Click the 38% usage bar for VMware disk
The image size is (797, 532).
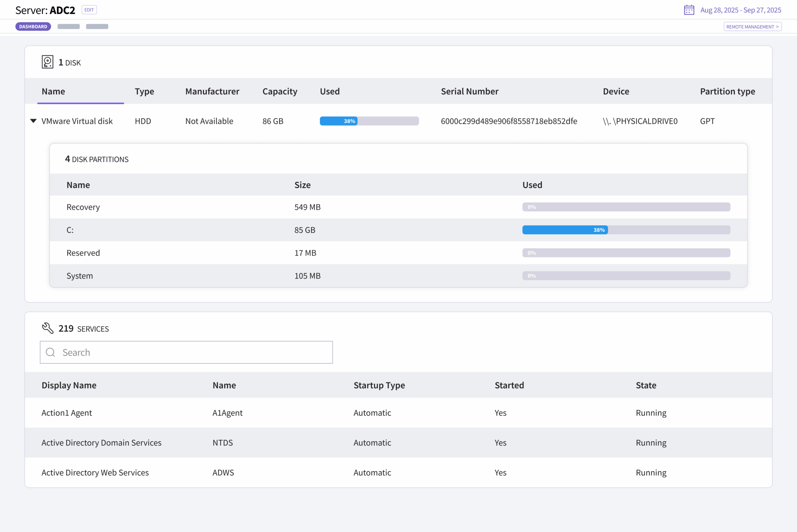(x=369, y=121)
